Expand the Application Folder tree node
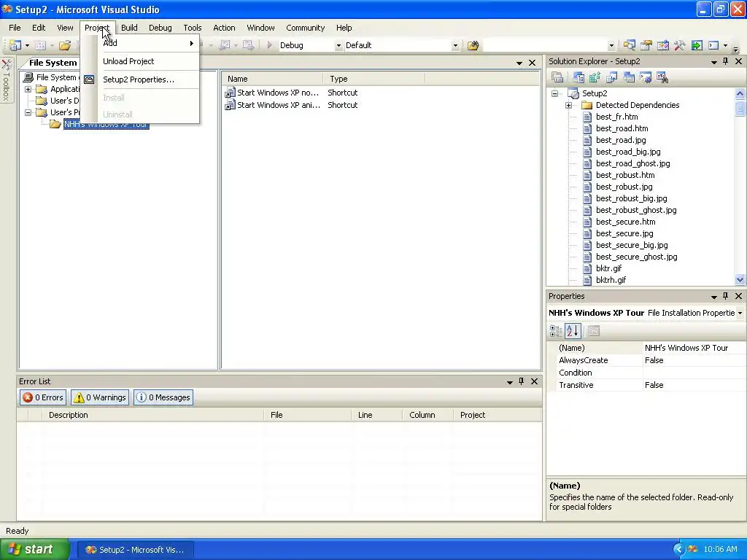This screenshot has width=747, height=560. pos(28,89)
